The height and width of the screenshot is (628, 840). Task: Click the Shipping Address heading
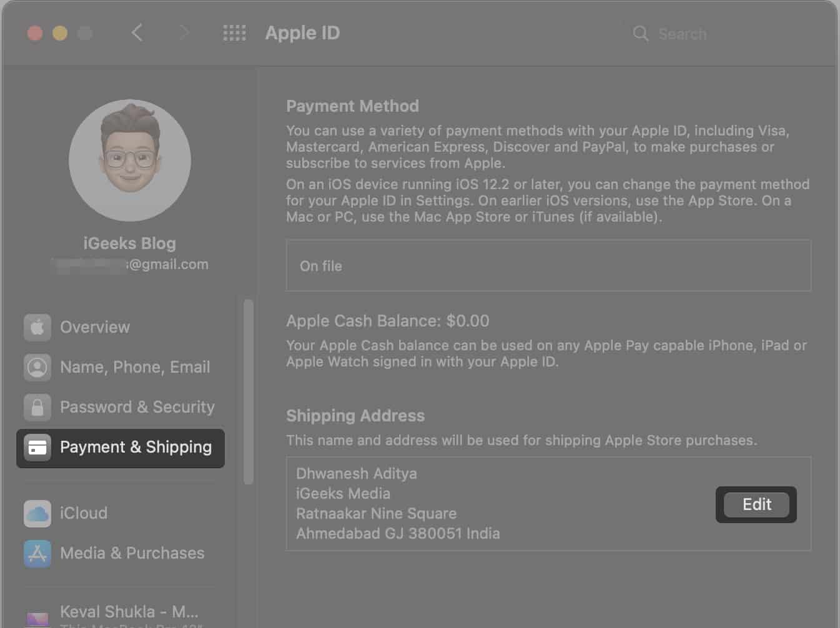click(355, 416)
